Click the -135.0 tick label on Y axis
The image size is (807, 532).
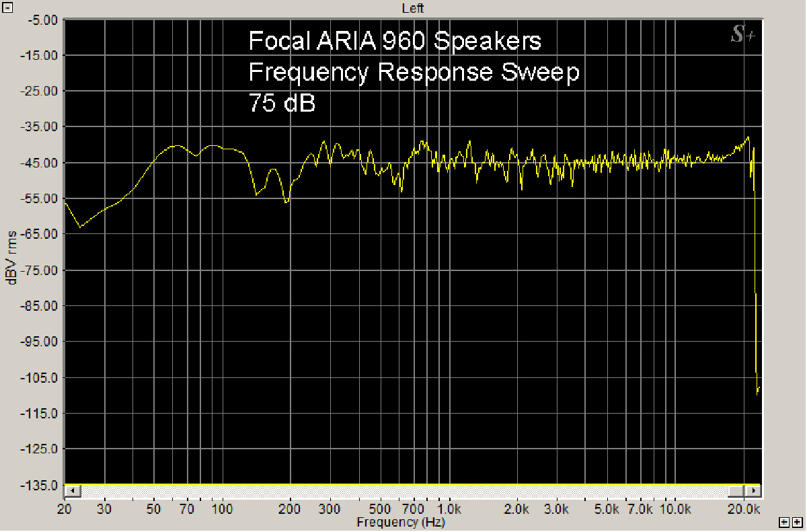42,485
